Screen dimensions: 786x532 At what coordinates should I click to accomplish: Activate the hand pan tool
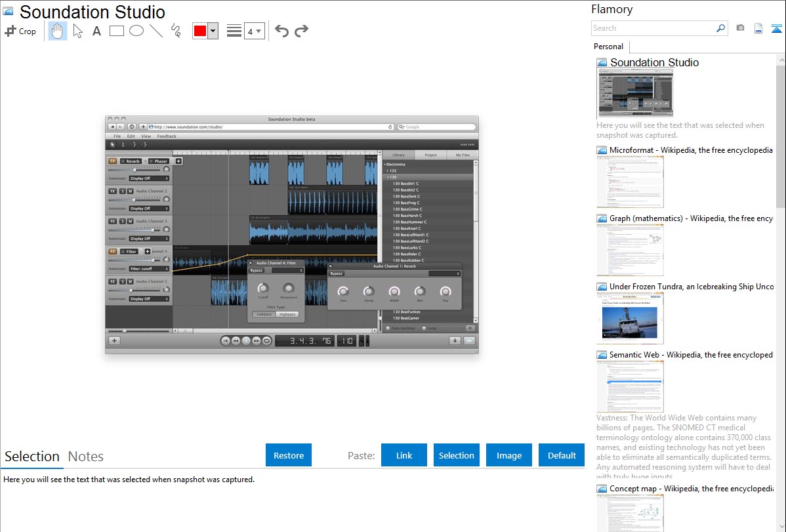pos(58,31)
